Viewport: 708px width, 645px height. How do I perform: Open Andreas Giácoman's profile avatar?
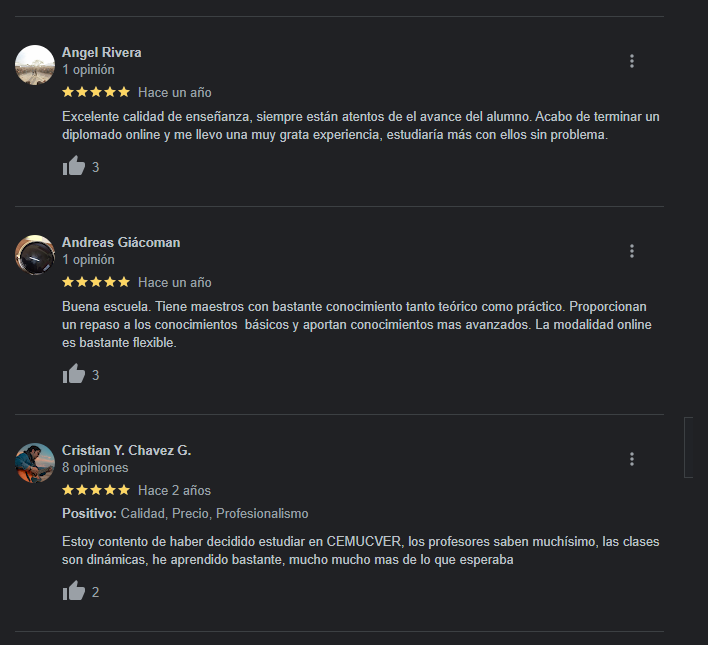coord(35,255)
